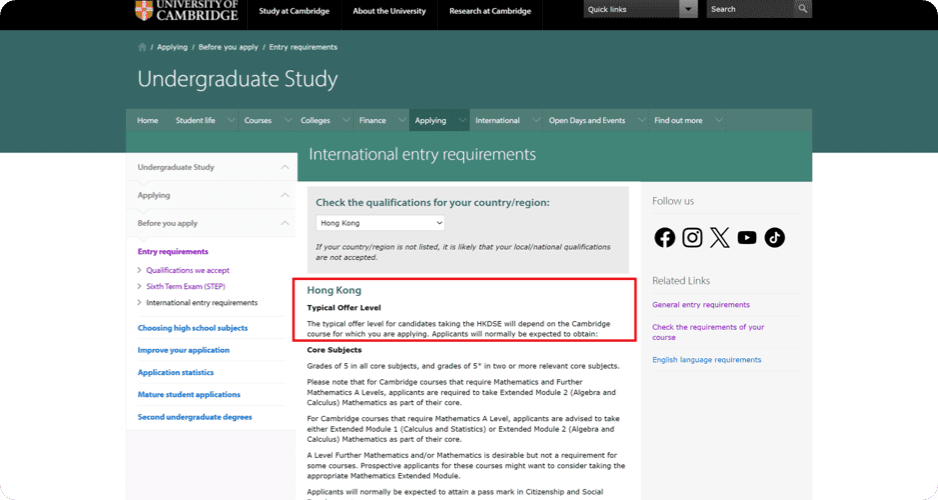Open Second undergraduate degrees link
Screen dimensions: 938x500
point(195,417)
